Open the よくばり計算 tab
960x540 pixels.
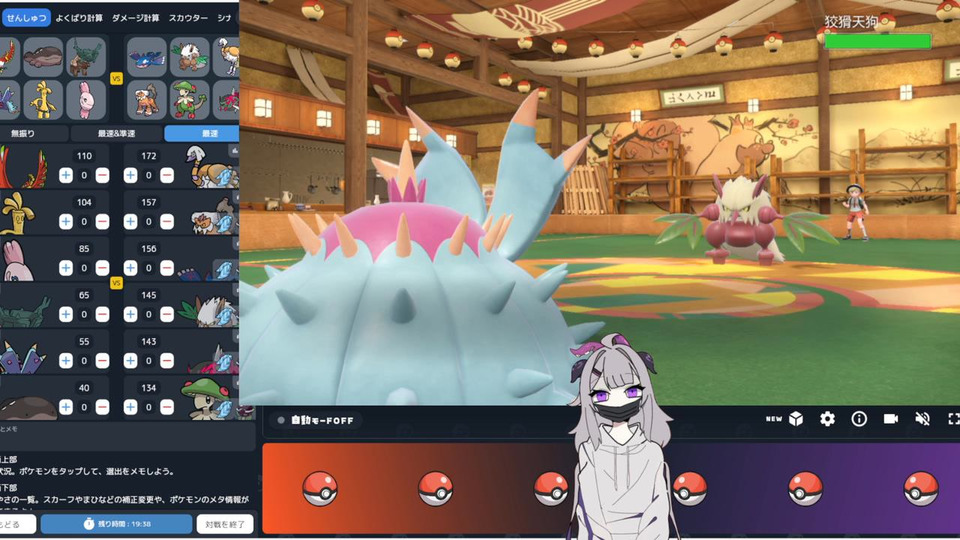tap(79, 18)
